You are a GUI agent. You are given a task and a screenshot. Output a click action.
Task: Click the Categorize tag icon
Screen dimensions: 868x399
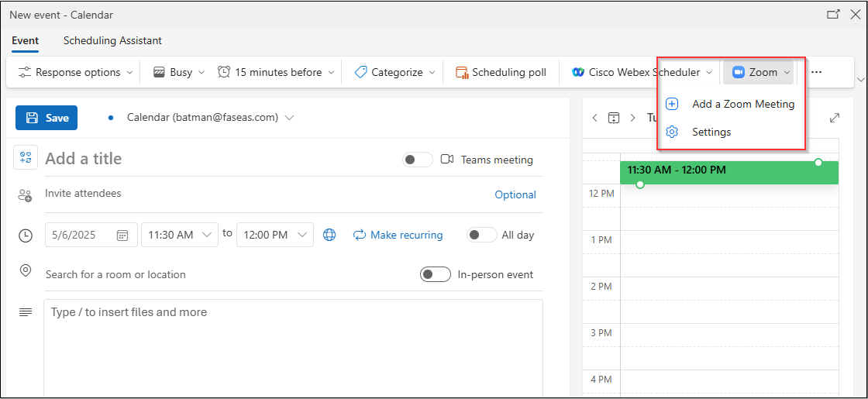tap(360, 73)
